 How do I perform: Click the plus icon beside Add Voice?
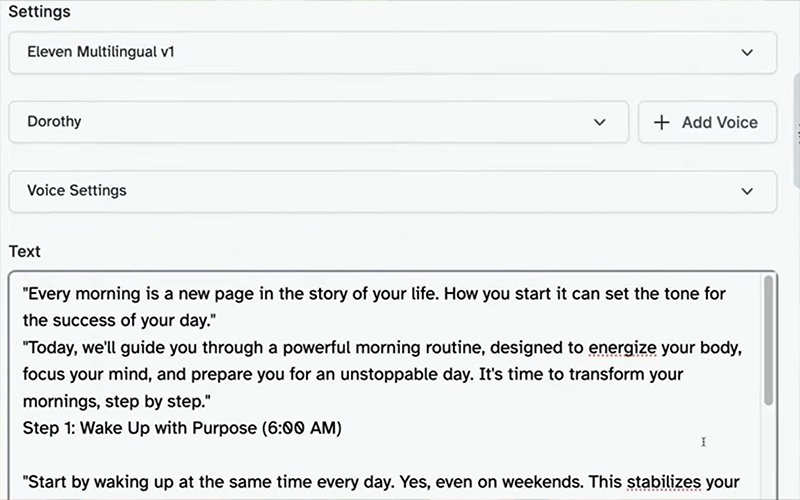pos(661,122)
